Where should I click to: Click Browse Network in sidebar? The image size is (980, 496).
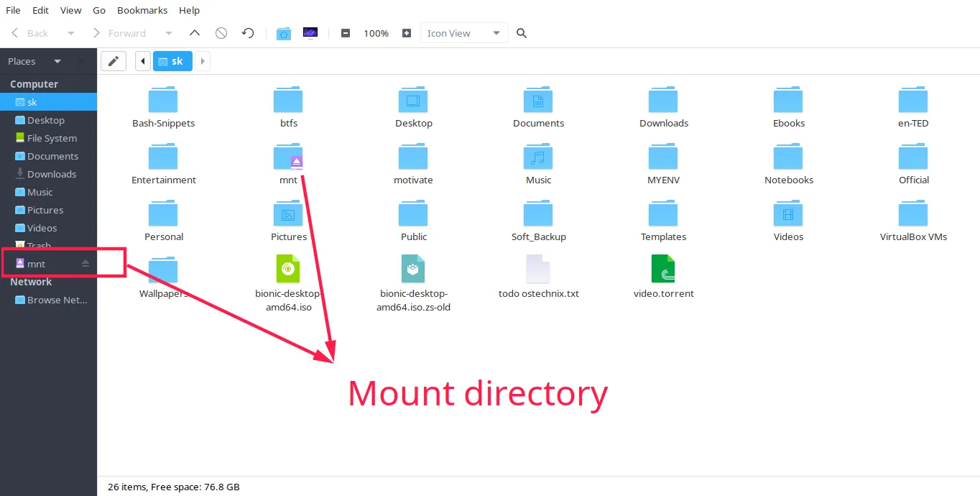coord(57,300)
